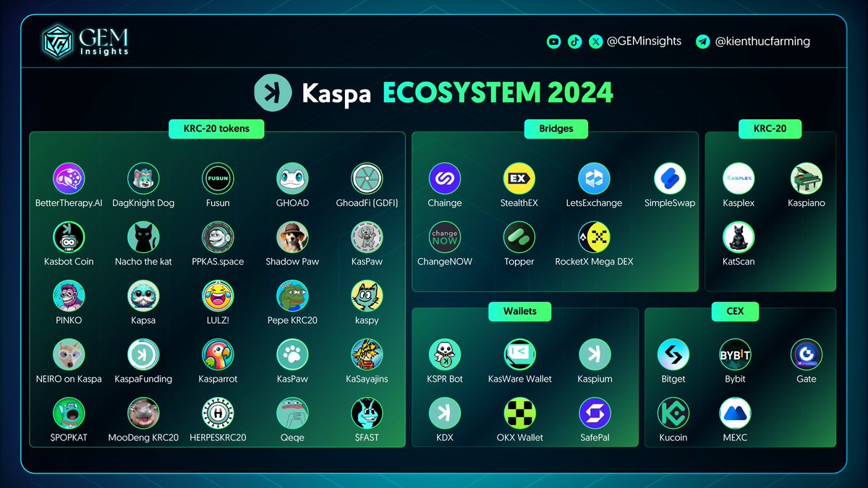
Task: Click the Shadow Paw label text
Action: tap(292, 262)
